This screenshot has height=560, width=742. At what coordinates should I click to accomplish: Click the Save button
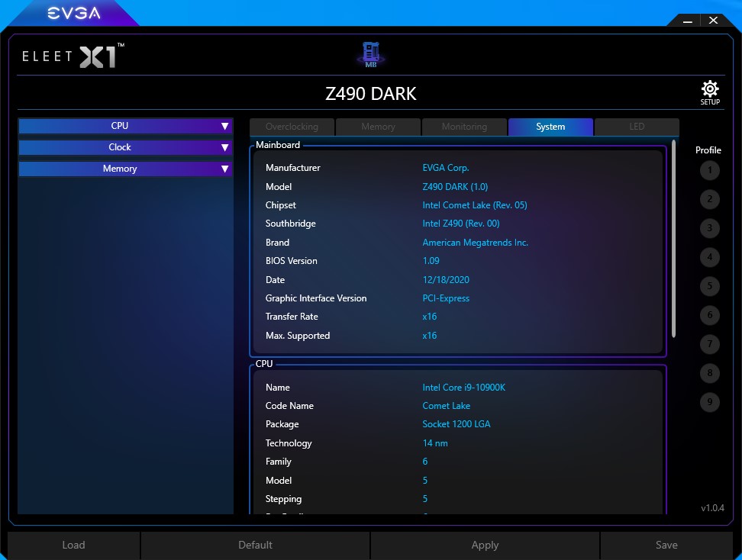click(x=666, y=545)
